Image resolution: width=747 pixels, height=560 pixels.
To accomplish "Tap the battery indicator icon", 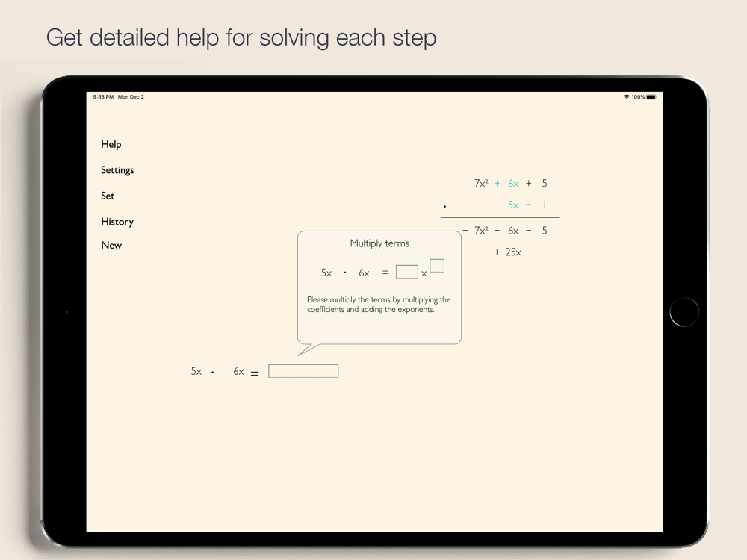I will pyautogui.click(x=651, y=97).
